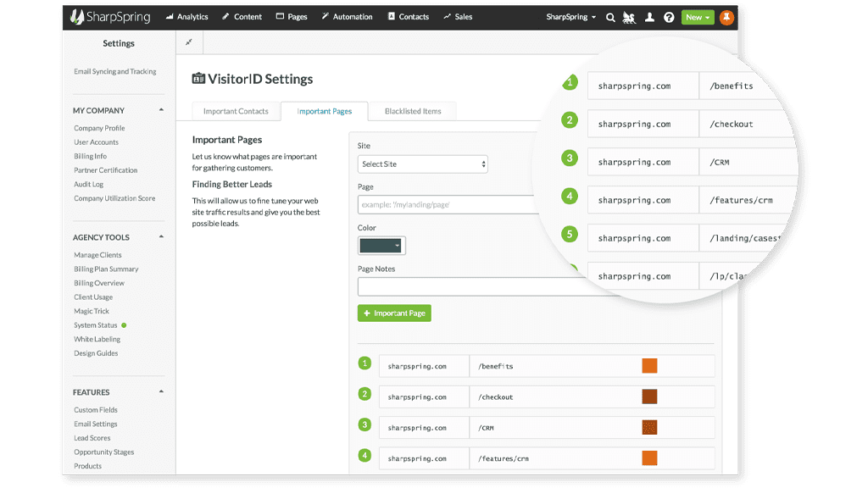Switch to the Important Contacts tab
Screen dimensions: 868x488
236,111
